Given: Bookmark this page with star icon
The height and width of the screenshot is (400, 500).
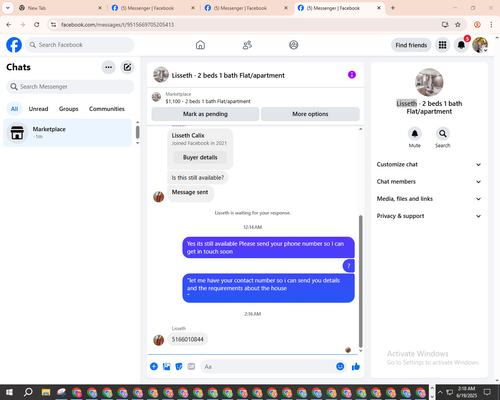Looking at the screenshot, I should pos(458,24).
